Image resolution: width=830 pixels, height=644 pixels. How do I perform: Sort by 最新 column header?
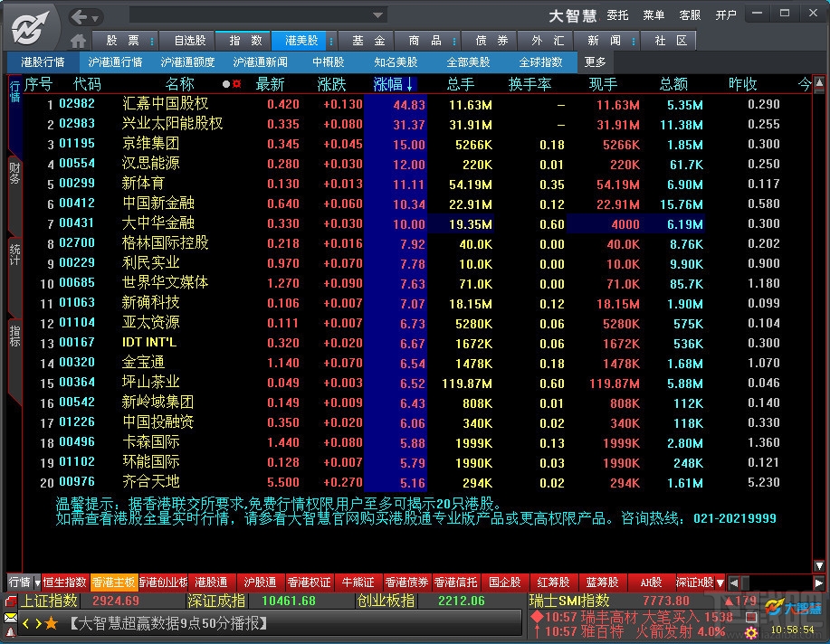(x=270, y=84)
